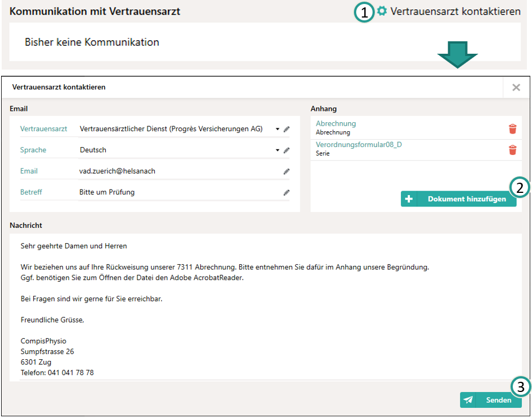Click the pencil icon in Vertrauensarzt row
Image resolution: width=532 pixels, height=418 pixels.
coord(287,130)
